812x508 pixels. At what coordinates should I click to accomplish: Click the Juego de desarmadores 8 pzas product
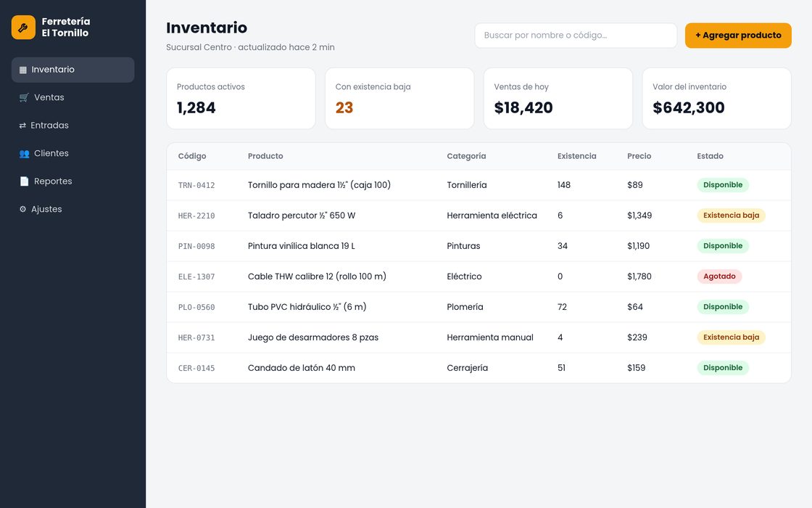point(312,337)
